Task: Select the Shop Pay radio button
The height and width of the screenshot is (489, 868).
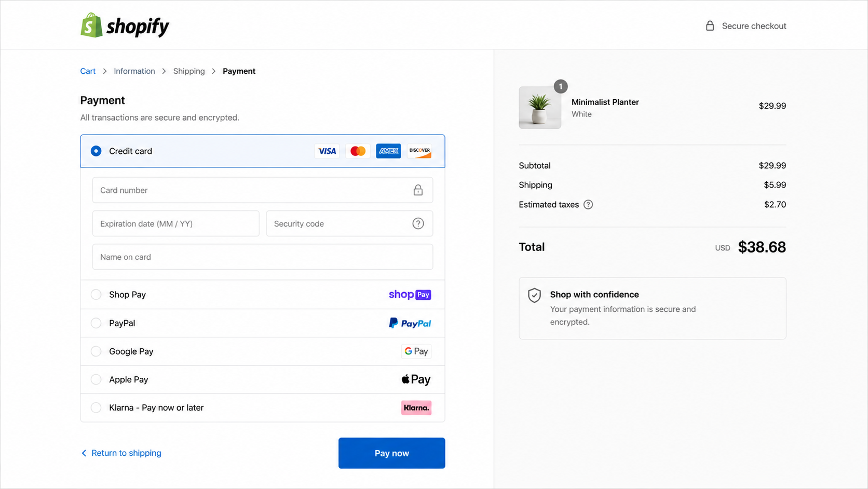Action: 96,295
